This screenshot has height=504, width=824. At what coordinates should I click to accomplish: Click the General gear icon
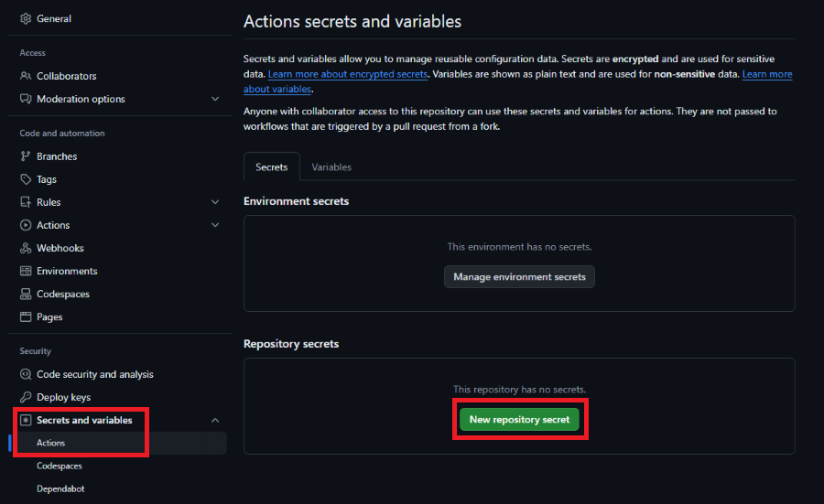[26, 18]
